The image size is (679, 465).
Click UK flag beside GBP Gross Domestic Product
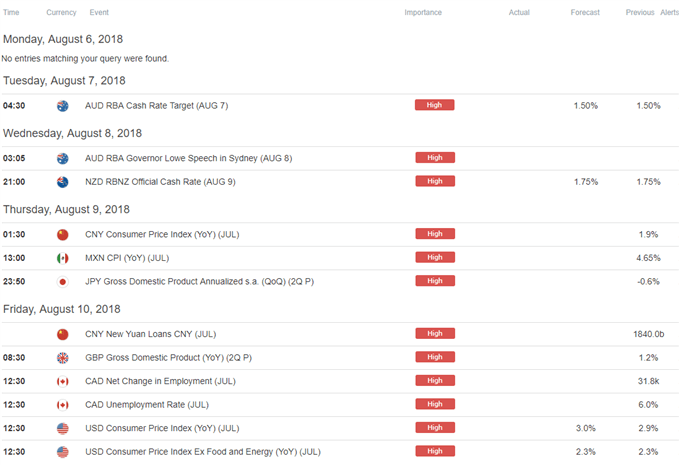coord(62,357)
